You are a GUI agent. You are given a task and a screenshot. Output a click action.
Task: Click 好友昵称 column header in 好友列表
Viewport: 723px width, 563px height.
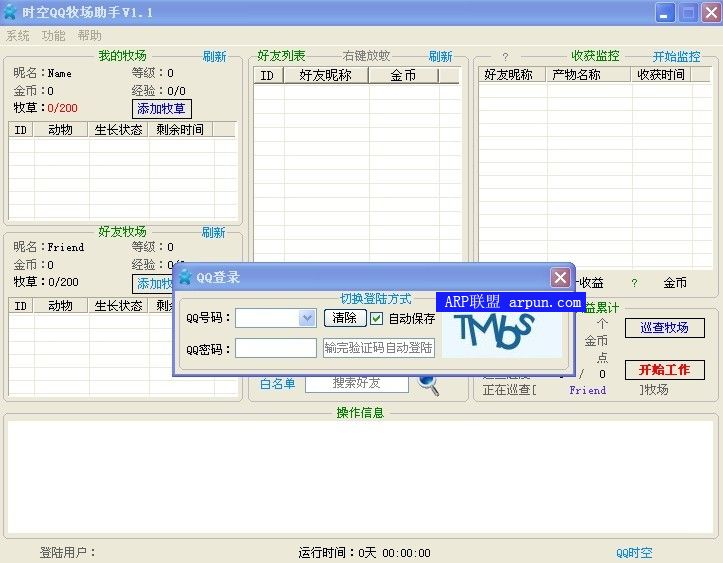pos(326,75)
